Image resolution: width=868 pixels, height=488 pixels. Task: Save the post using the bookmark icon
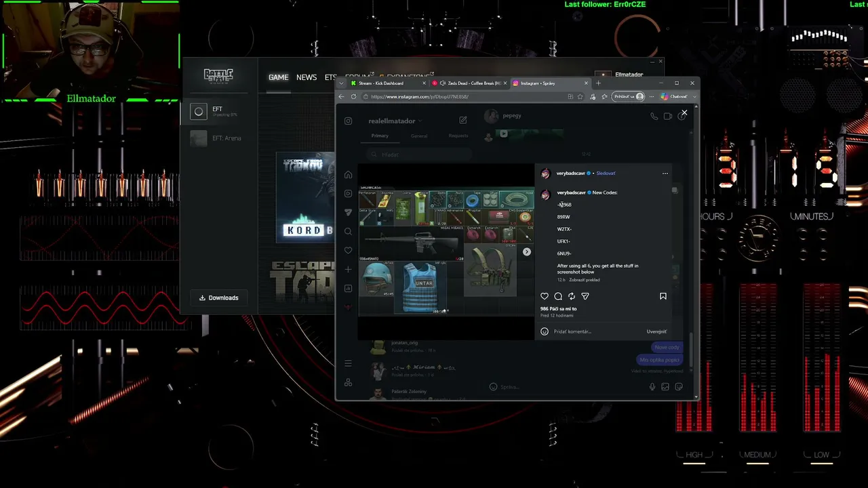click(x=663, y=296)
